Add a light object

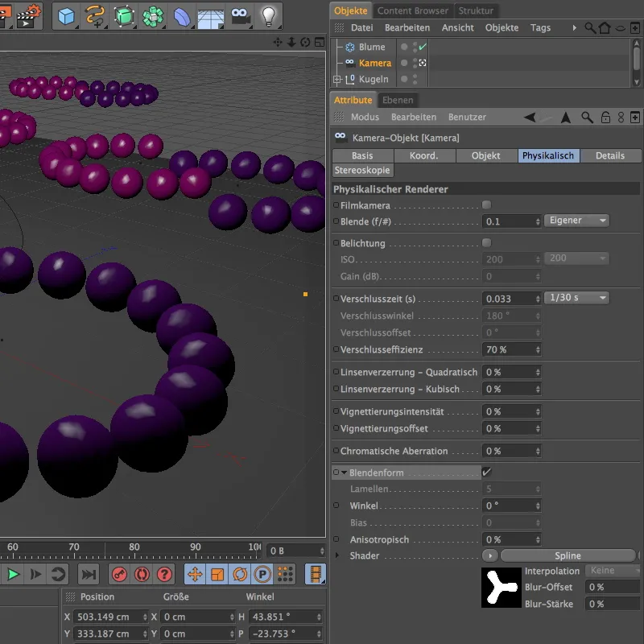click(x=269, y=16)
